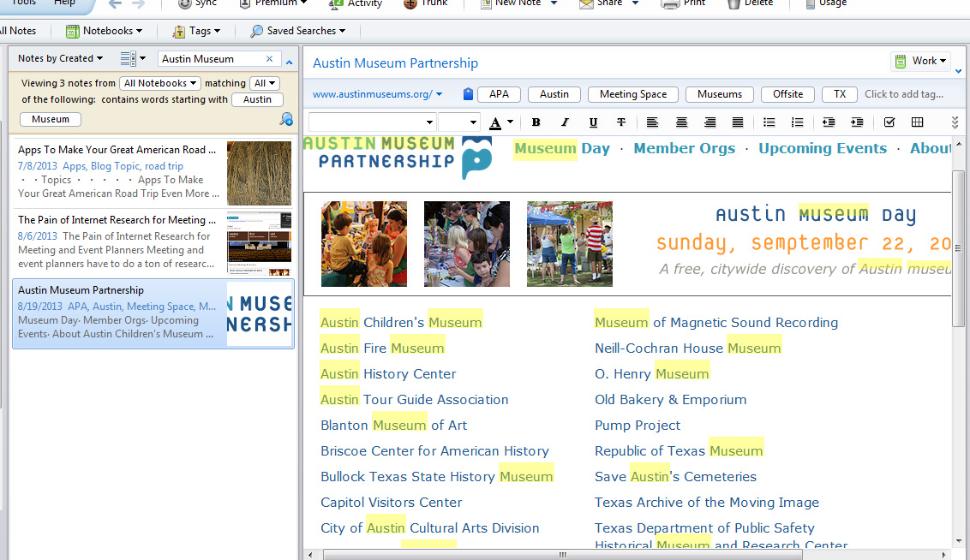Open the font size dropdown
Image resolution: width=970 pixels, height=560 pixels.
473,122
